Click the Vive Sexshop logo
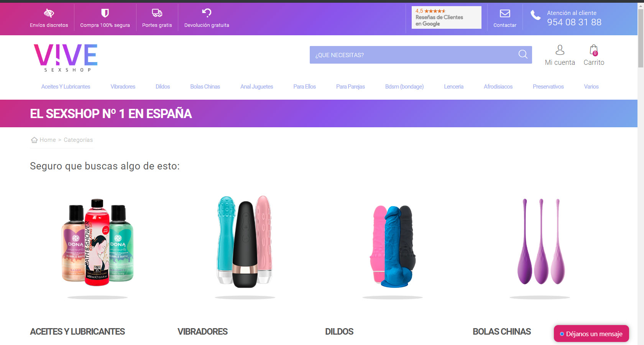644x345 pixels. pyautogui.click(x=66, y=58)
